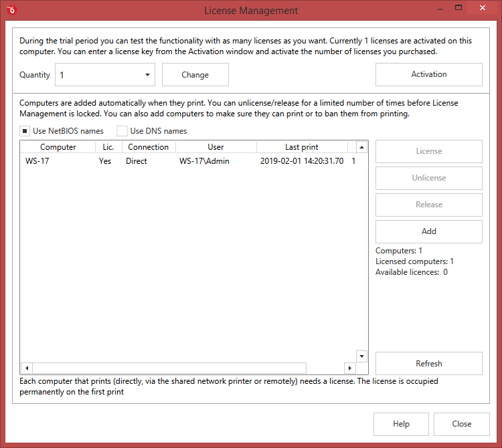Sort by the Connection column header
Screen dimensions: 502x448
tap(149, 147)
